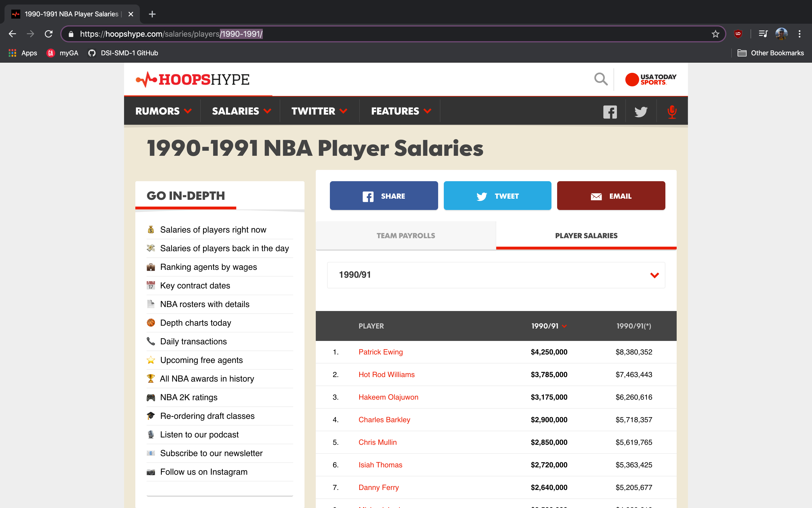This screenshot has height=508, width=812.
Task: Open Salaries of players back in the day
Action: point(224,248)
